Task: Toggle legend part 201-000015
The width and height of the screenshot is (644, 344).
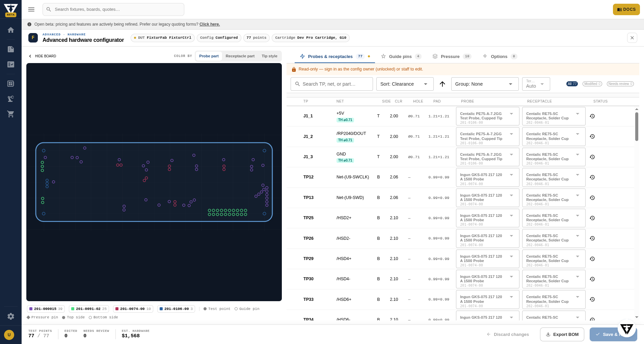Action: point(46,309)
